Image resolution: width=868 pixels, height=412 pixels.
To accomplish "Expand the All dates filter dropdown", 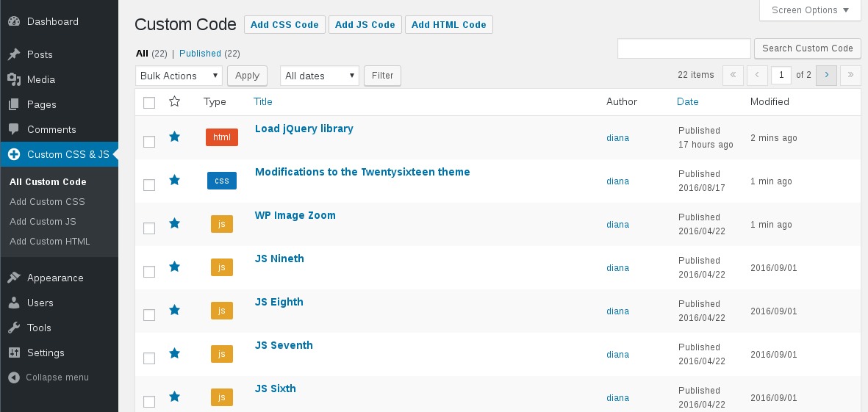I will [320, 76].
